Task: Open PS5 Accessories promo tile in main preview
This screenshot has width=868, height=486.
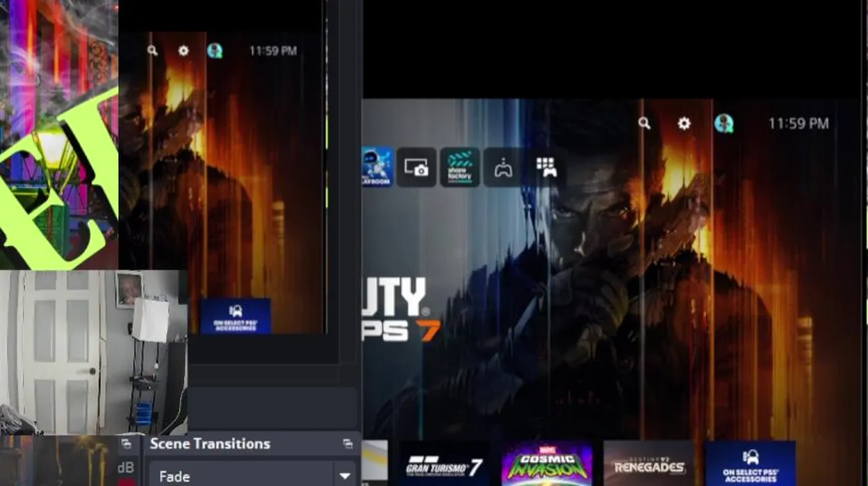Action: coord(751,464)
